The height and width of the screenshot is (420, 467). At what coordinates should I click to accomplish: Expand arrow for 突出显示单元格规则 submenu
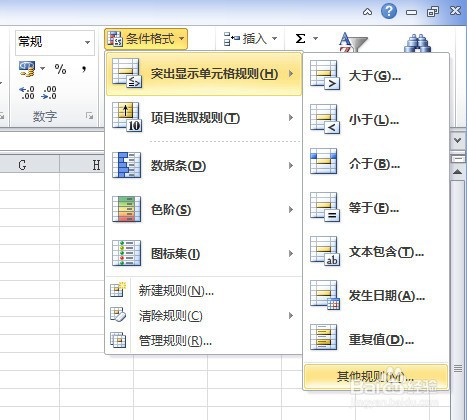(291, 74)
